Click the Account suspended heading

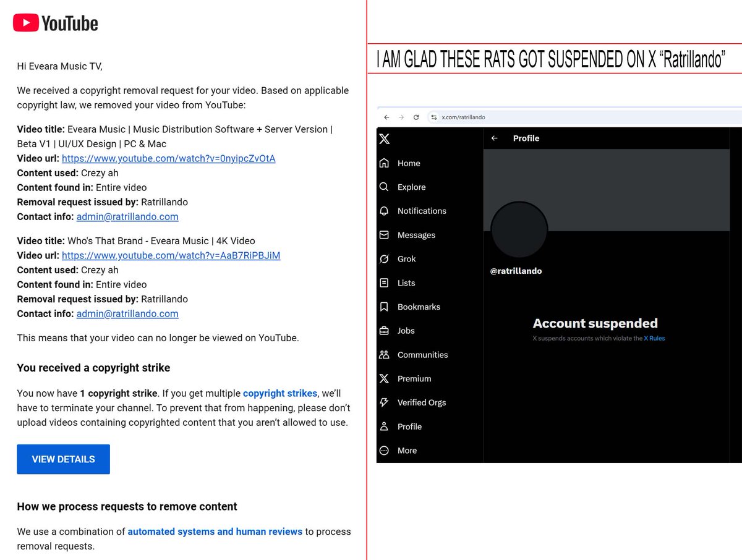pos(595,323)
